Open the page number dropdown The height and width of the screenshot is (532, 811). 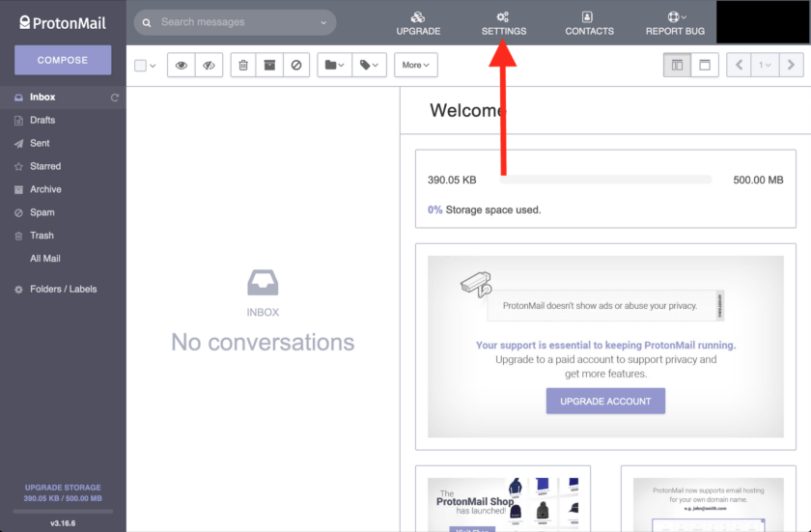pyautogui.click(x=765, y=65)
